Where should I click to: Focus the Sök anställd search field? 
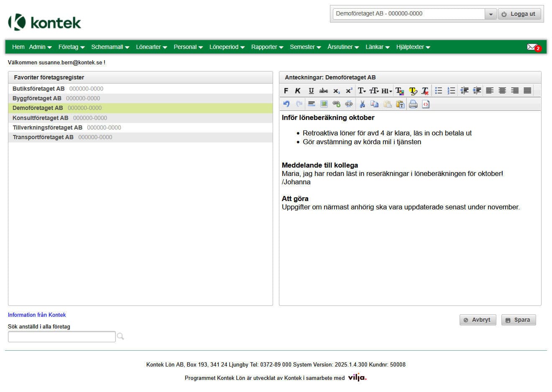(62, 337)
